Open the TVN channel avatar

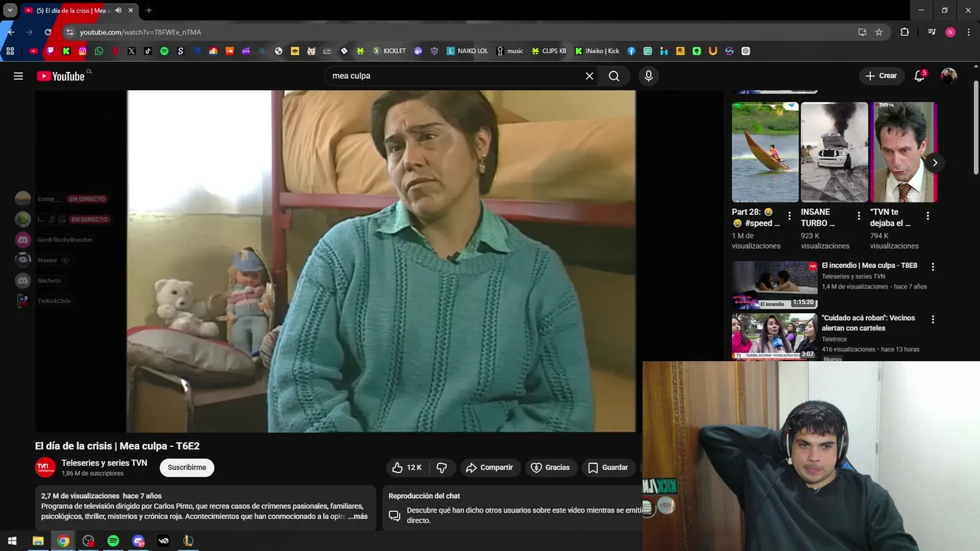coord(45,468)
